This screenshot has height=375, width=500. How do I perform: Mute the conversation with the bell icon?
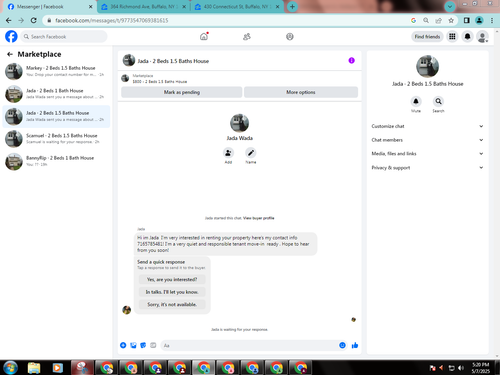416,101
